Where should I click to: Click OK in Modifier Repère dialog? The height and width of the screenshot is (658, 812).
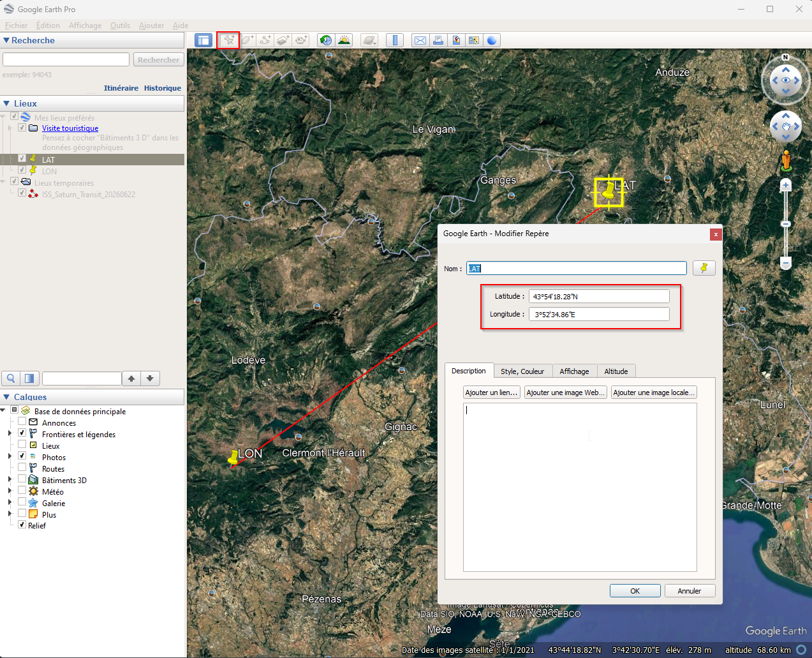(635, 591)
